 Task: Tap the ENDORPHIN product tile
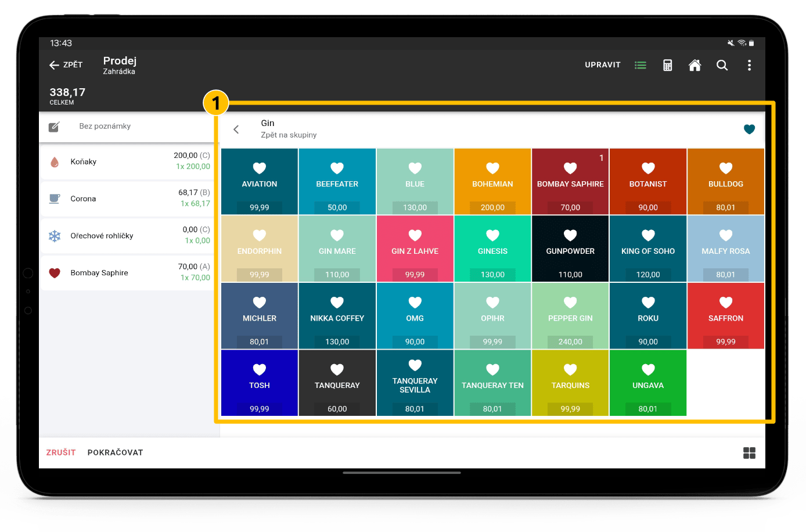coord(260,249)
